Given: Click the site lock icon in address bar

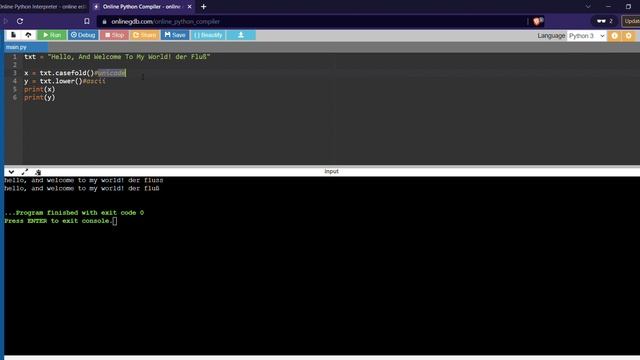Looking at the screenshot, I should coord(104,22).
